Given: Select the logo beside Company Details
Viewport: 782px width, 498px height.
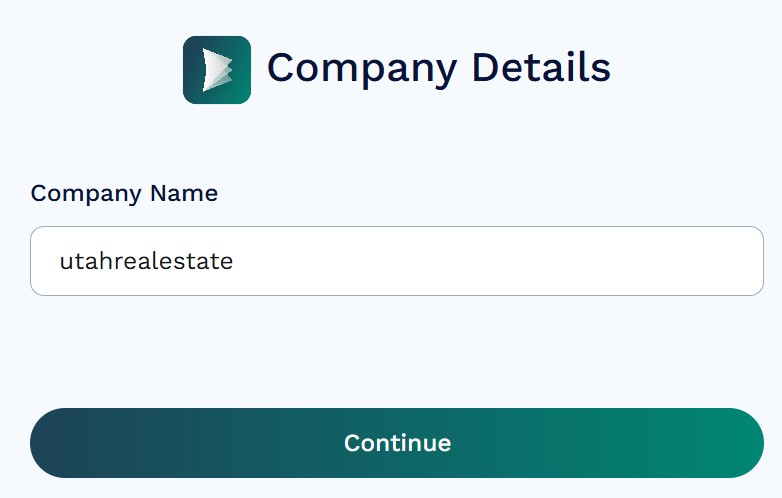Looking at the screenshot, I should tap(217, 70).
